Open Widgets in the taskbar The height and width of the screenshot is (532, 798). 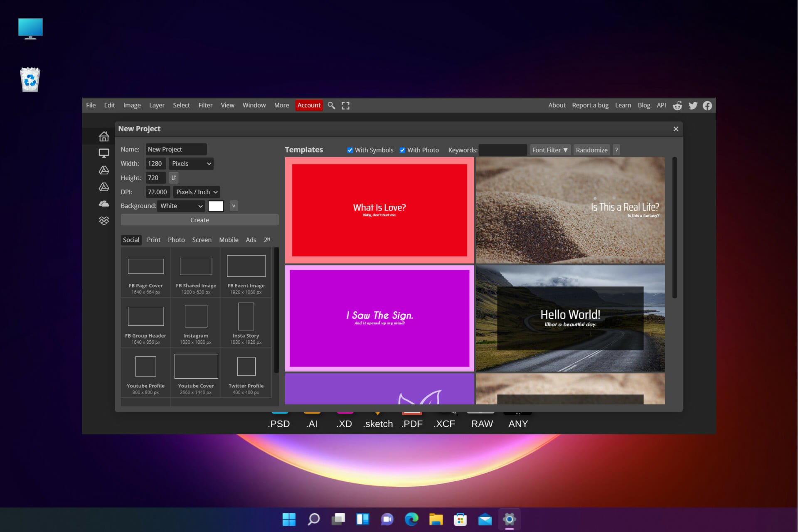pos(362,519)
